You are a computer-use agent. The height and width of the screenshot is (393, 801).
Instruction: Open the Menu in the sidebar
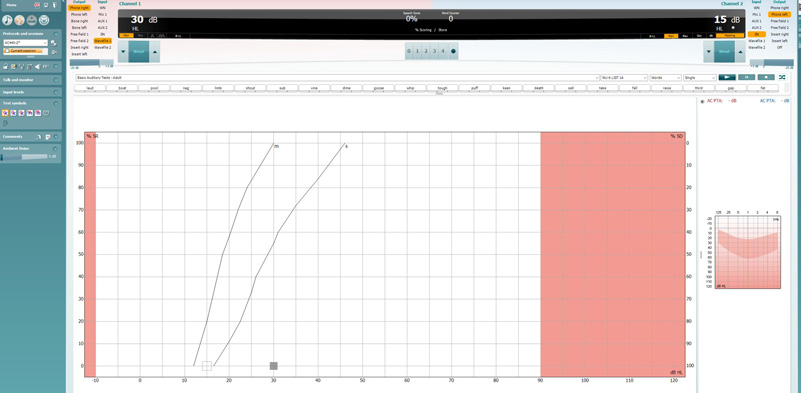(x=11, y=5)
